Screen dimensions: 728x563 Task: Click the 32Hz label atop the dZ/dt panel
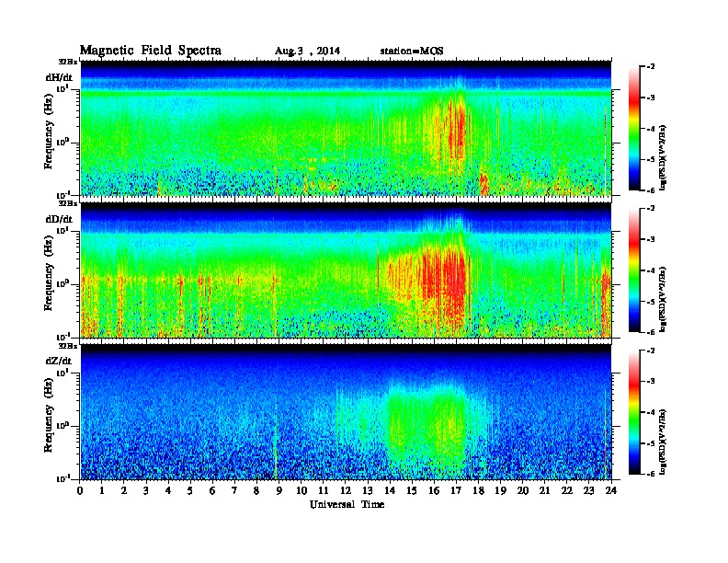(x=68, y=346)
